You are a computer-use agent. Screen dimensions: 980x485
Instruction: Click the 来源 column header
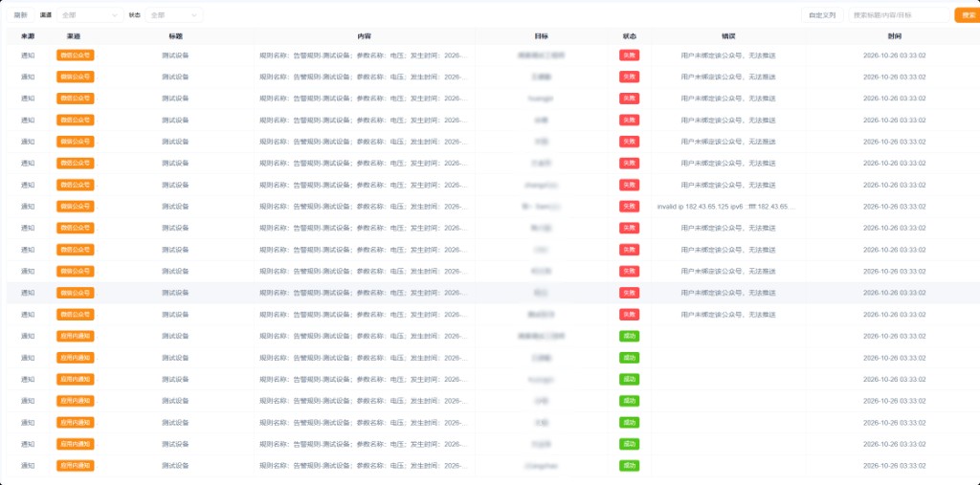28,36
